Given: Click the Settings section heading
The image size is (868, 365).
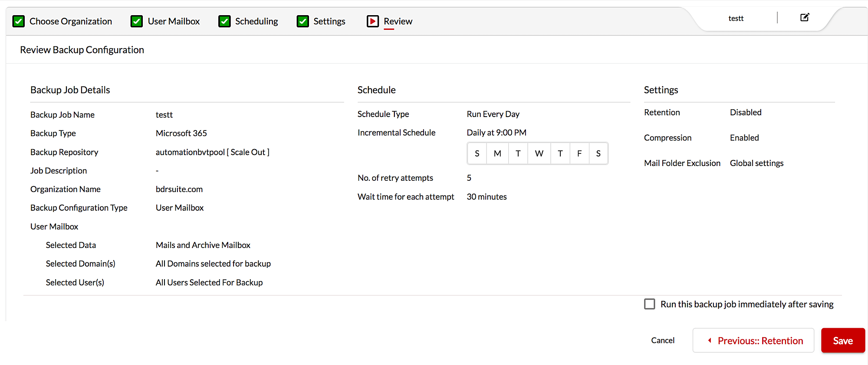Looking at the screenshot, I should 661,90.
